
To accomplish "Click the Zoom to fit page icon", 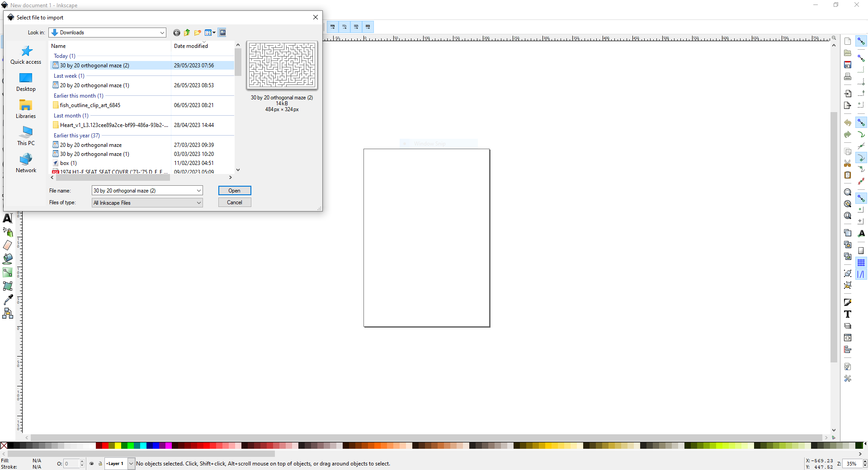I will pos(848,216).
